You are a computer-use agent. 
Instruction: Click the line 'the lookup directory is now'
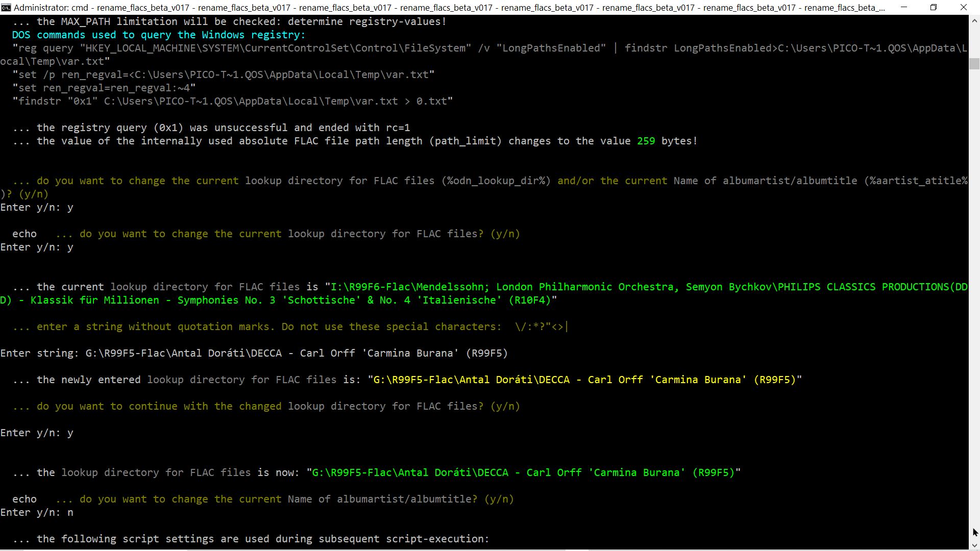[x=376, y=472]
